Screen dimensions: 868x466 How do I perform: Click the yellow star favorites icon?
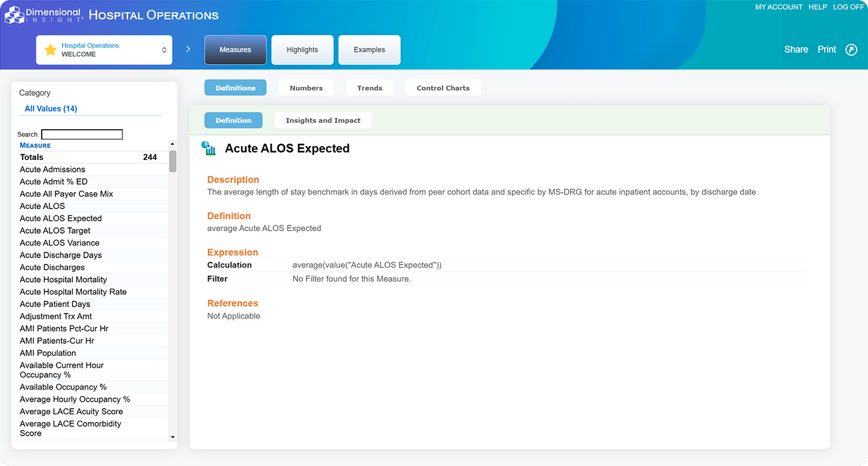tap(50, 50)
